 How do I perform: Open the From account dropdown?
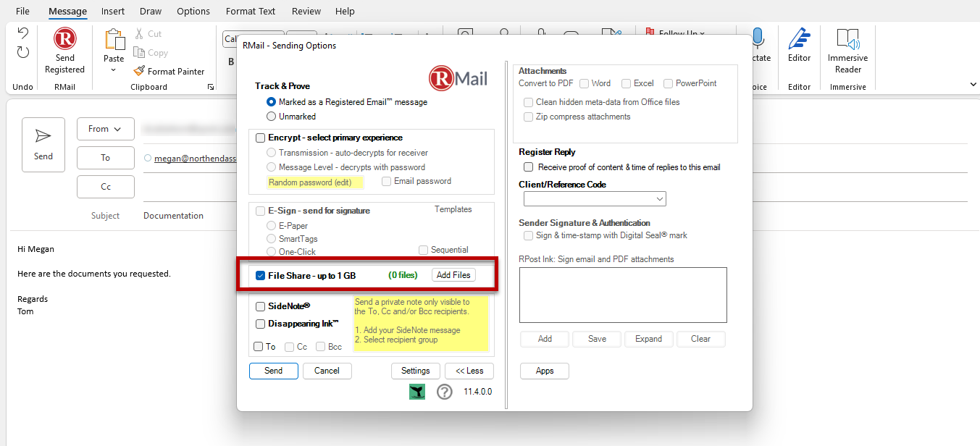pyautogui.click(x=106, y=129)
